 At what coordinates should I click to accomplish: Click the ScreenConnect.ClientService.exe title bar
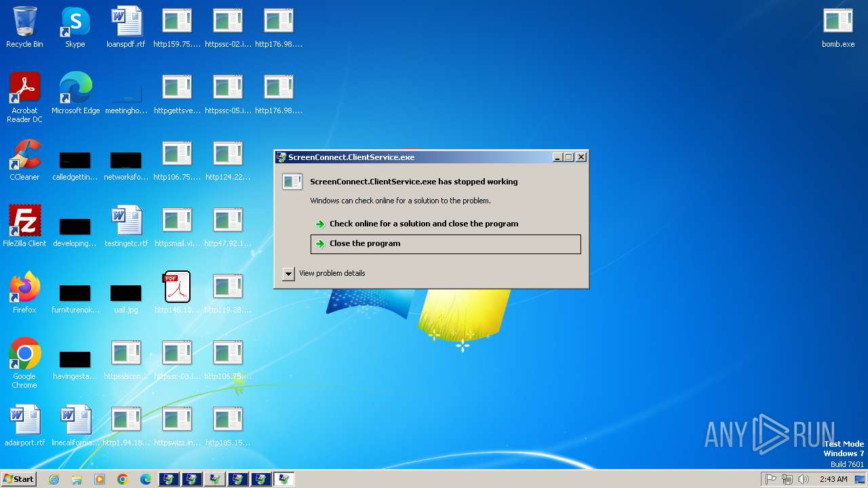(x=414, y=157)
